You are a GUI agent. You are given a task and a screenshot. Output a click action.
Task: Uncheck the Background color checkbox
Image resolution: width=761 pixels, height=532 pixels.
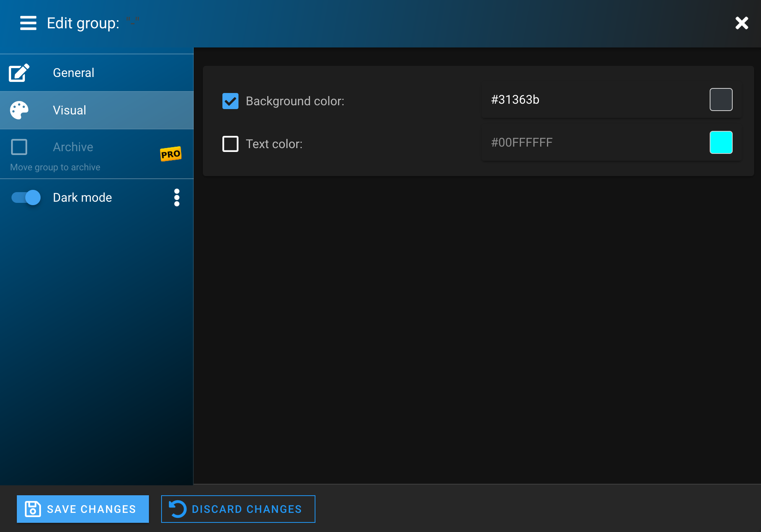click(x=230, y=101)
